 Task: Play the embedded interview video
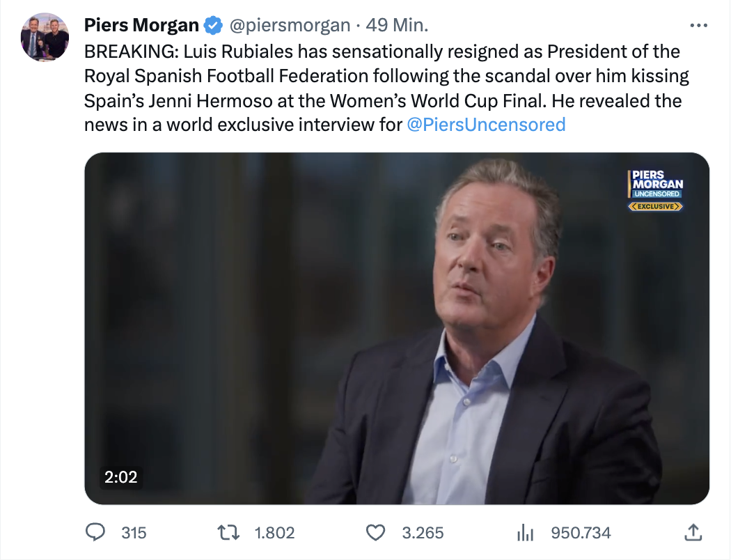[397, 327]
